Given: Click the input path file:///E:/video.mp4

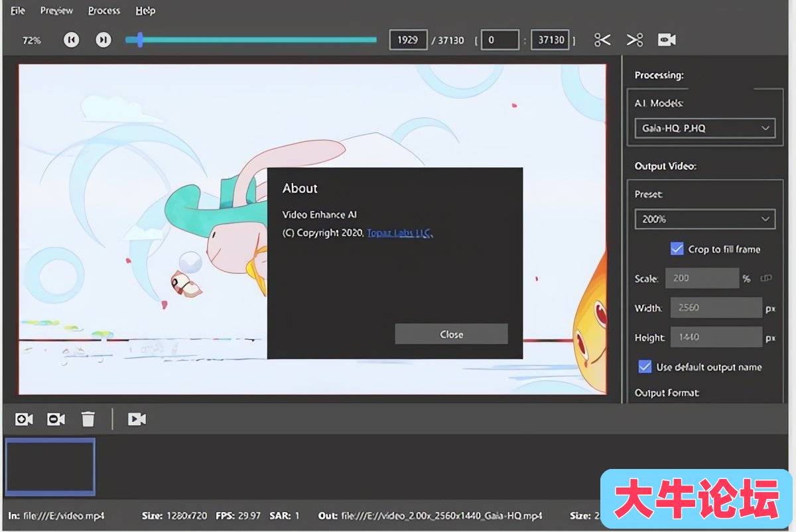Looking at the screenshot, I should point(64,515).
